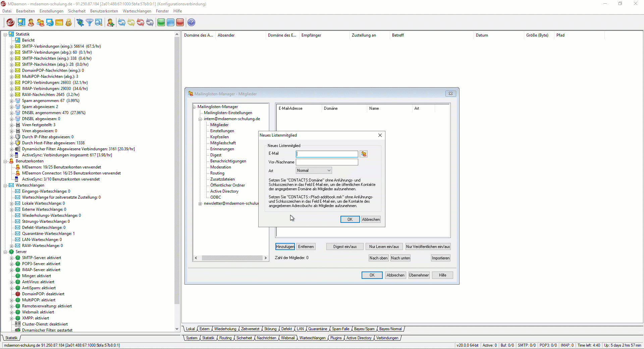Expand the SMTP-Server aktiviert node
The width and height of the screenshot is (644, 349).
click(12, 258)
